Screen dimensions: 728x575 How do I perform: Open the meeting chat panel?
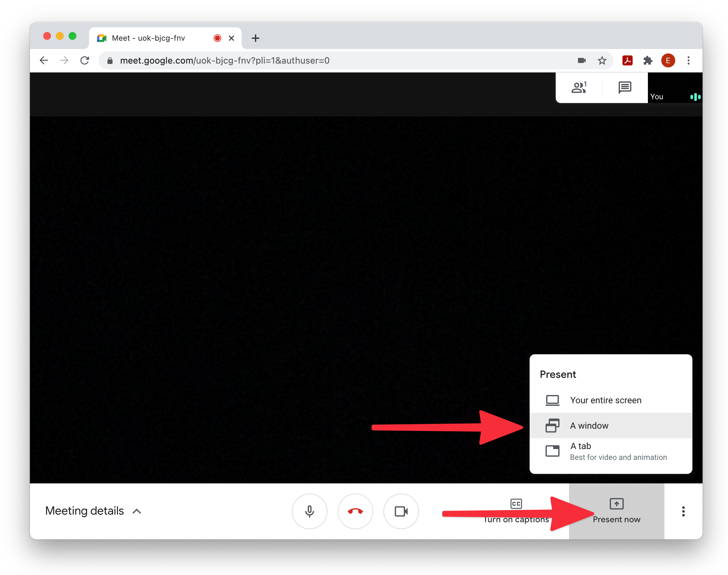click(x=625, y=87)
